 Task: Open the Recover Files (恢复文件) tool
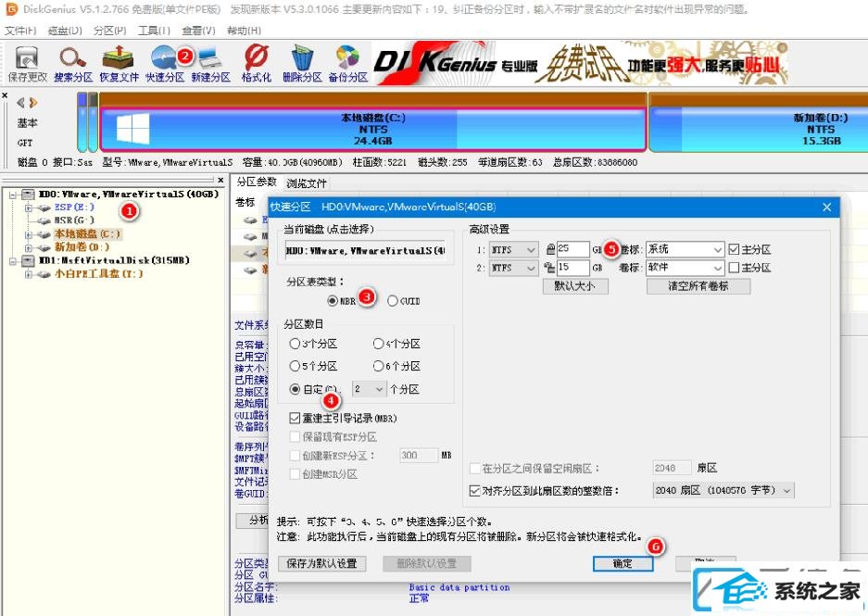click(x=119, y=63)
